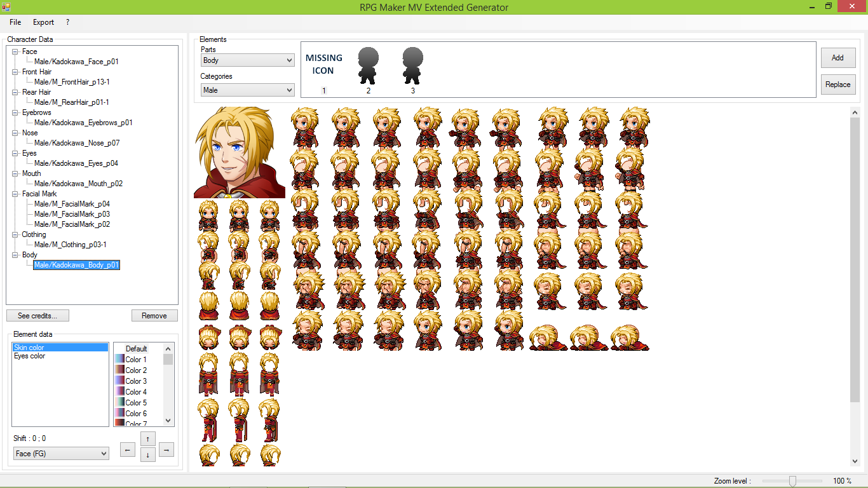Select Male/M_Clothing_p03-1 in the tree
The width and height of the screenshot is (868, 488).
71,245
